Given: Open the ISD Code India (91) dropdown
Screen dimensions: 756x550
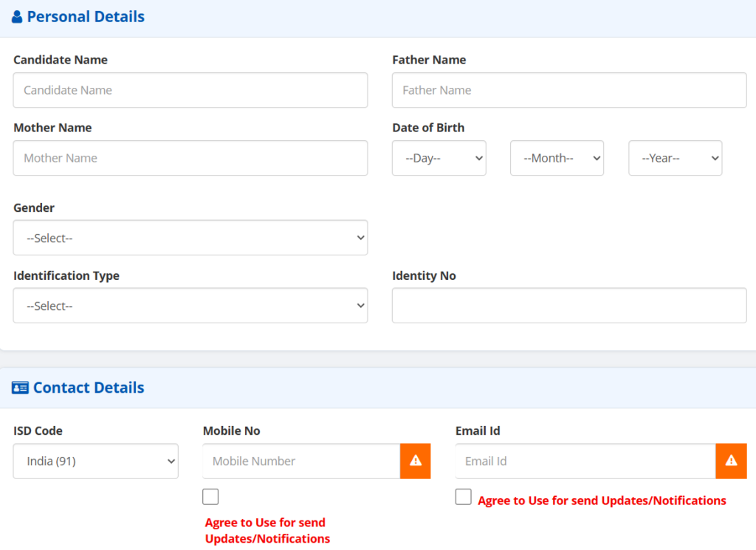Looking at the screenshot, I should point(96,461).
